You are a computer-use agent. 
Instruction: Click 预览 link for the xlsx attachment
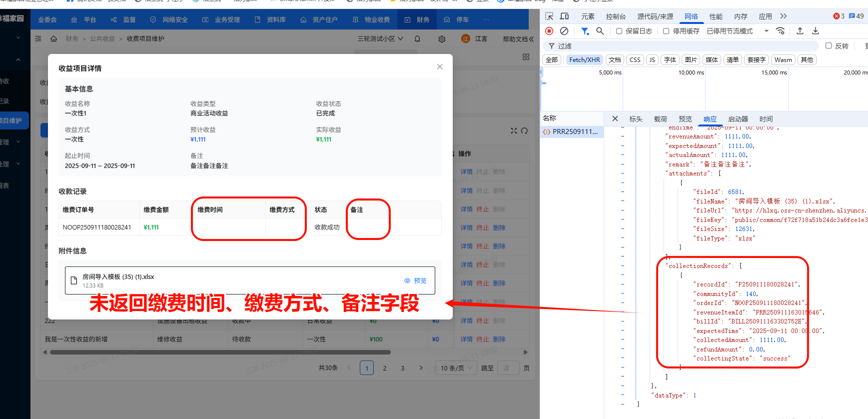coord(415,280)
